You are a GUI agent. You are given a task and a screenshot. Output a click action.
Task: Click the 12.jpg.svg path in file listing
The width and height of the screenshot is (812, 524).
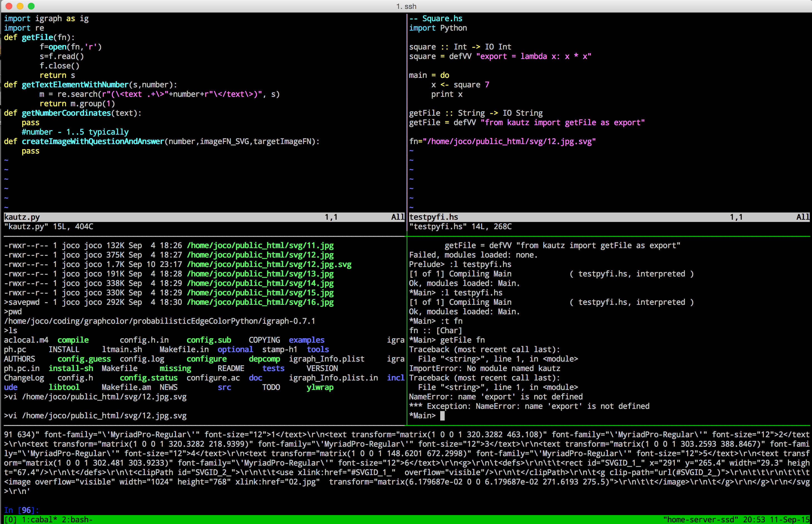pyautogui.click(x=269, y=265)
